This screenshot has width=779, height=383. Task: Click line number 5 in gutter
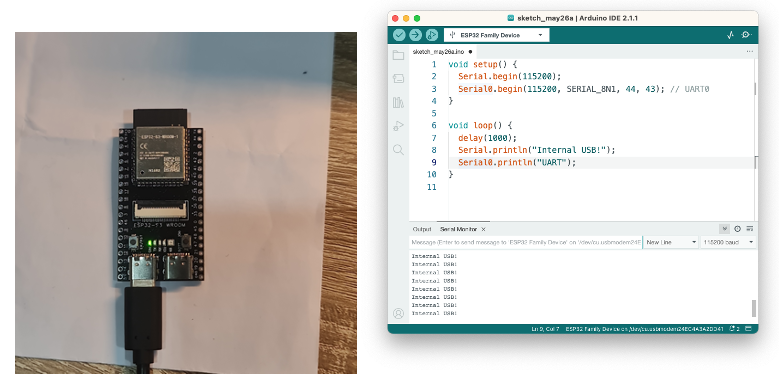pos(434,113)
